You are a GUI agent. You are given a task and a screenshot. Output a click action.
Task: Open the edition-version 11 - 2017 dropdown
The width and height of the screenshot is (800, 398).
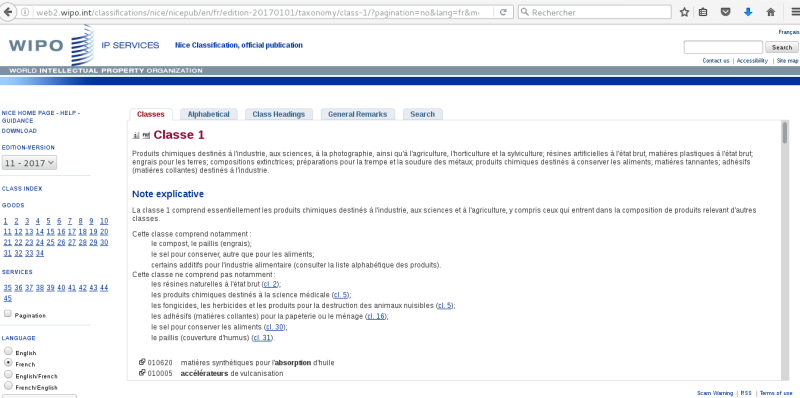pos(29,163)
